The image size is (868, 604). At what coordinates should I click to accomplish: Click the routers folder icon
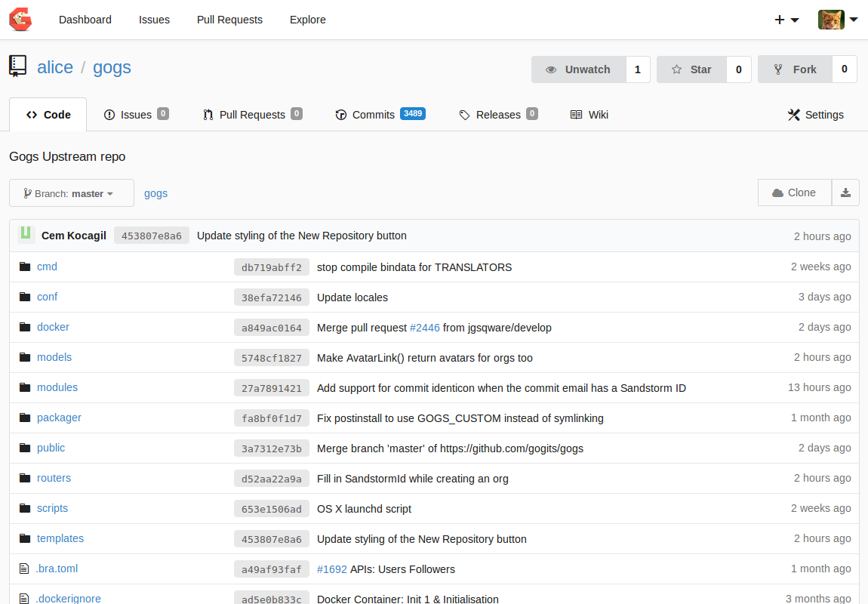(25, 478)
